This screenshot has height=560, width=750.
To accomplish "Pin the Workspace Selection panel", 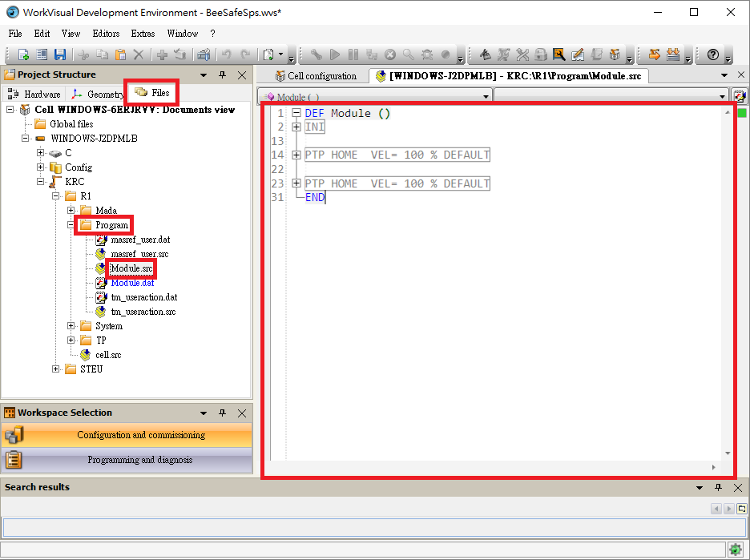I will [223, 413].
